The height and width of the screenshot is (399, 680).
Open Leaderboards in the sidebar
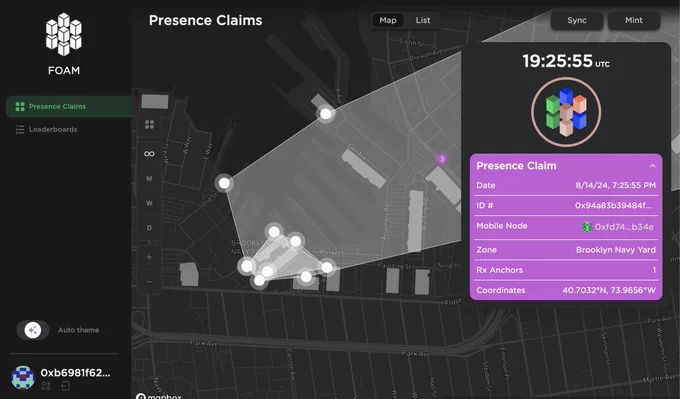[x=53, y=129]
